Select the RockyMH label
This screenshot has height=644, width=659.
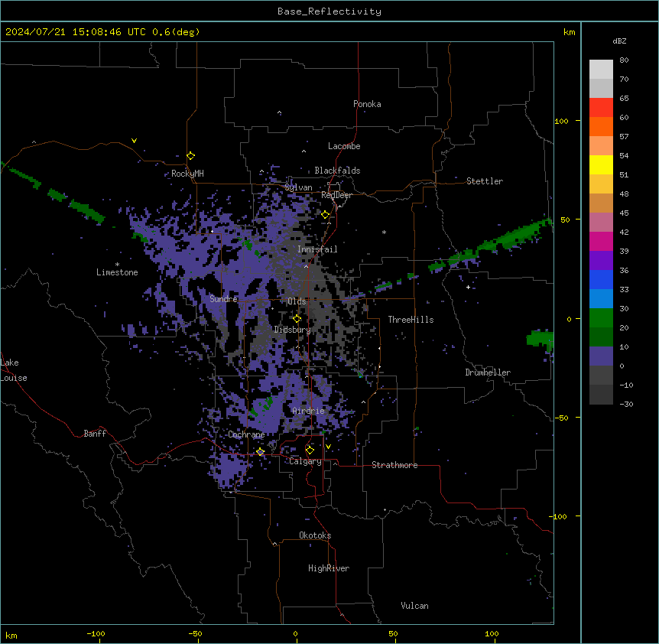(187, 174)
